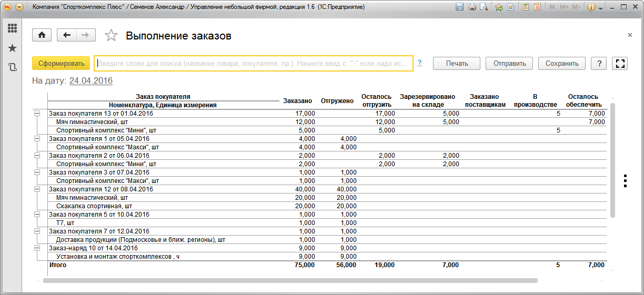Collapse Заказ-наряд 10 group
This screenshot has width=644, height=295.
(x=37, y=248)
